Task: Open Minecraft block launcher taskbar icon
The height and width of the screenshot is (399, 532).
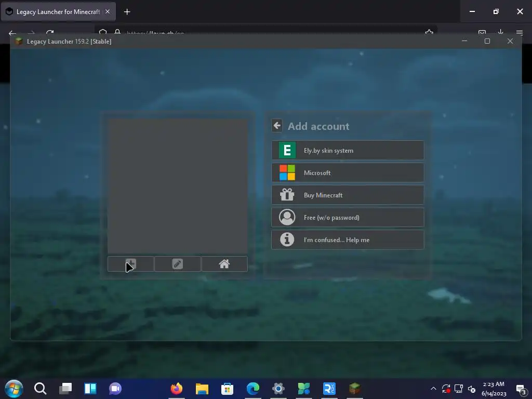Action: click(354, 389)
